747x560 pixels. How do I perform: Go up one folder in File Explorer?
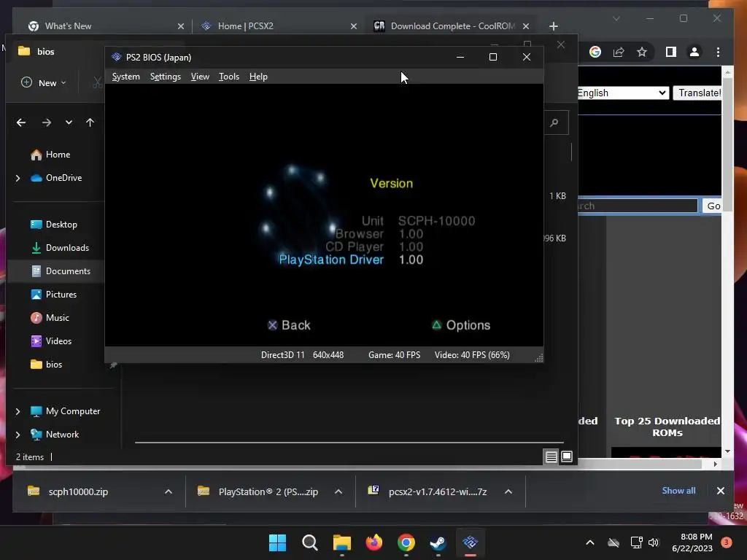pos(90,122)
